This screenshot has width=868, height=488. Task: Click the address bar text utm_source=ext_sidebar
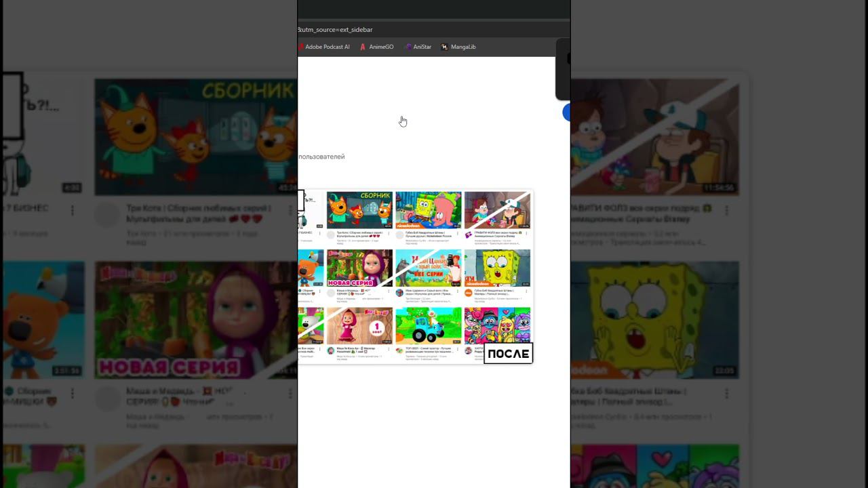coord(335,30)
